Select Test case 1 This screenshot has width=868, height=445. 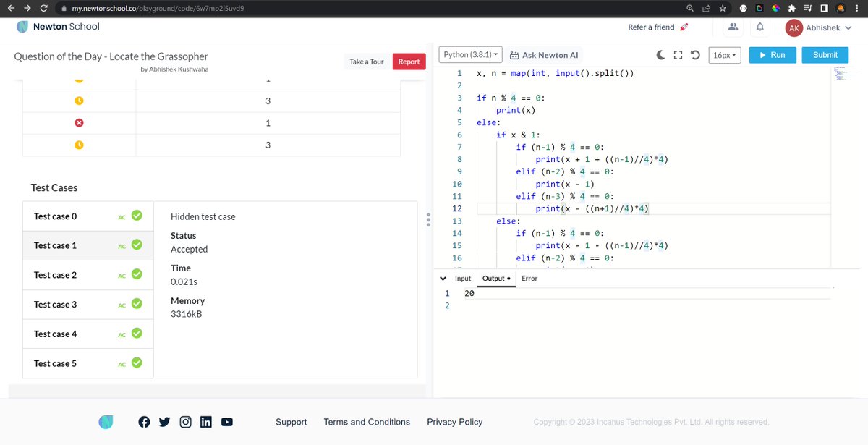pyautogui.click(x=88, y=245)
